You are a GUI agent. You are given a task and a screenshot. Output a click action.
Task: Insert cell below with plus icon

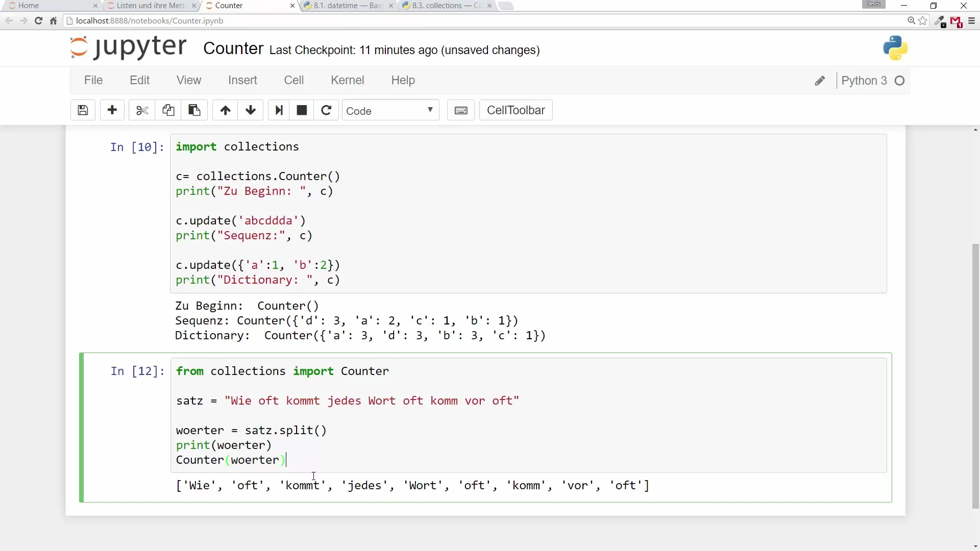pyautogui.click(x=112, y=110)
